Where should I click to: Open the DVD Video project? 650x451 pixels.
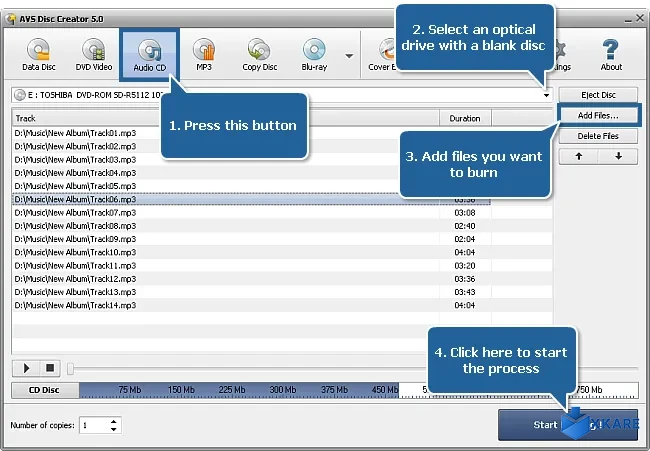(x=94, y=54)
